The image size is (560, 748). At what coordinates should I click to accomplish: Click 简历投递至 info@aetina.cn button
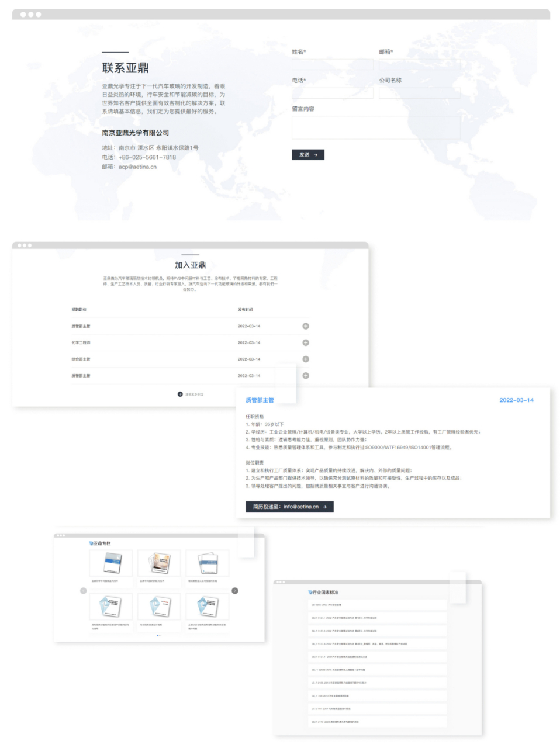tap(289, 507)
